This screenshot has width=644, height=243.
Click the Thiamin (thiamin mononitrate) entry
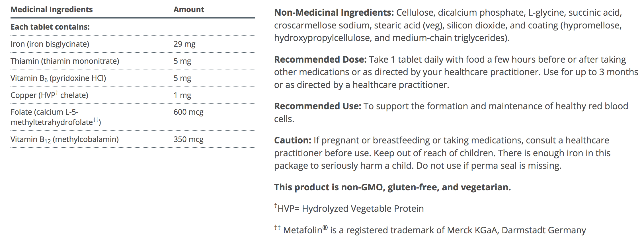coord(65,61)
